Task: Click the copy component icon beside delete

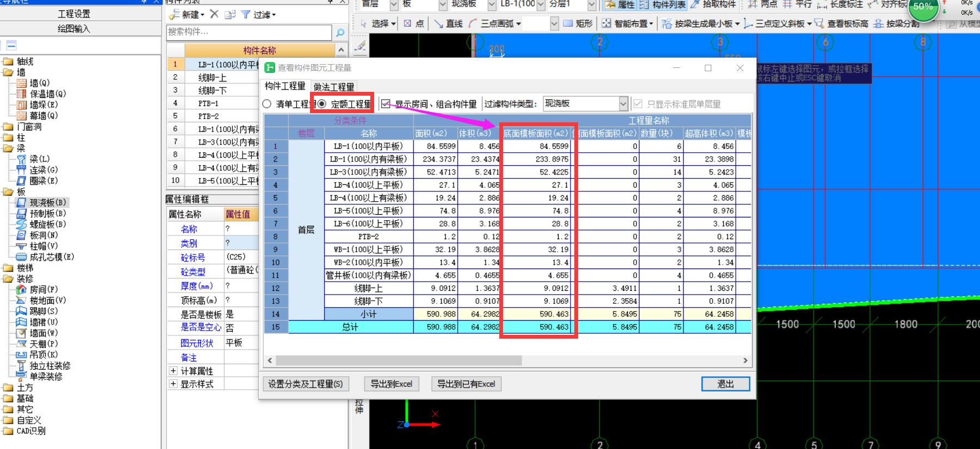Action: pos(230,14)
